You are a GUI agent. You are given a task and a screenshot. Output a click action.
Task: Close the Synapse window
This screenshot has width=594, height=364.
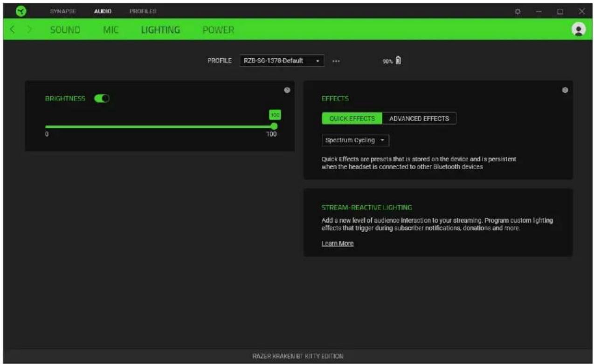(581, 11)
